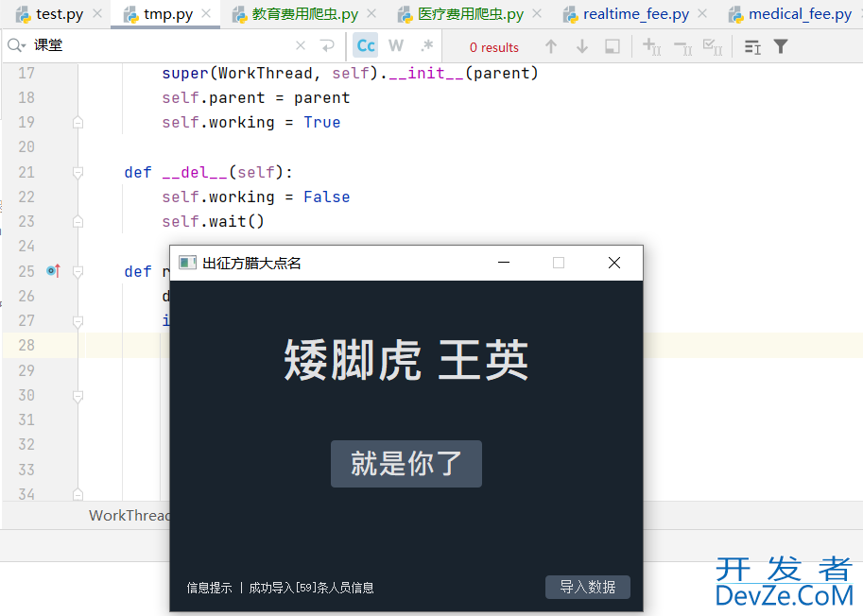Click the word False on line 22
This screenshot has width=863, height=616.
327,197
